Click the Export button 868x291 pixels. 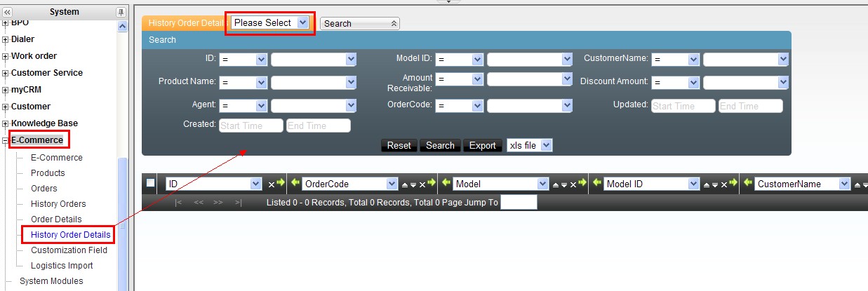click(x=482, y=145)
